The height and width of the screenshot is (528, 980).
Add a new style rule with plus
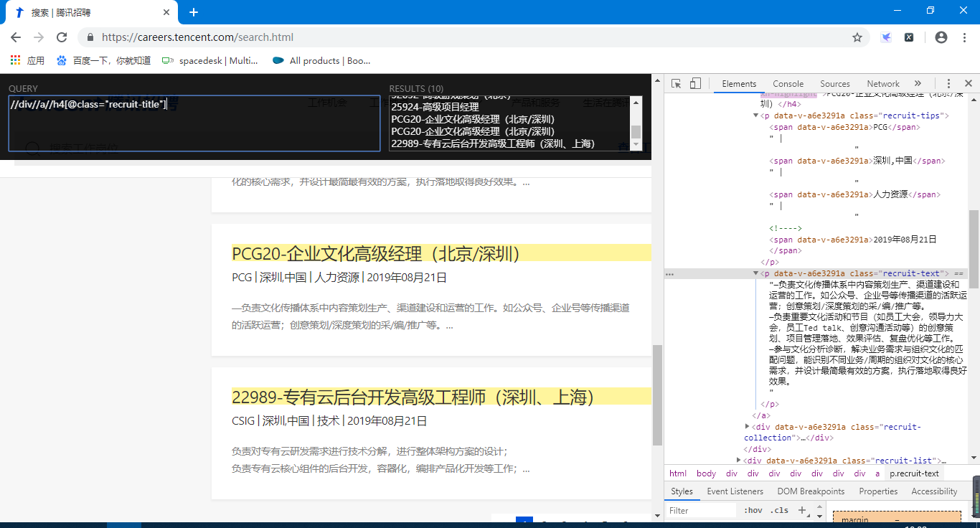coord(802,510)
